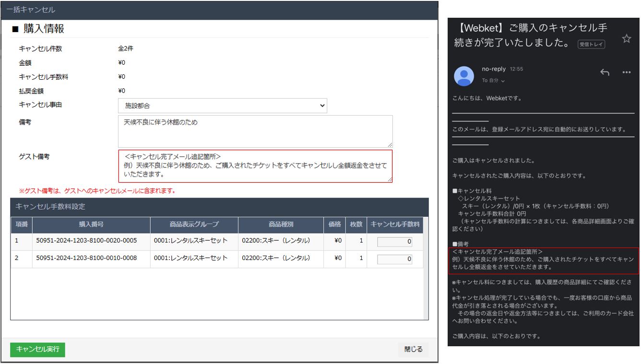The width and height of the screenshot is (641, 364).
Task: Click the 購入番号 column header
Action: coord(91,225)
